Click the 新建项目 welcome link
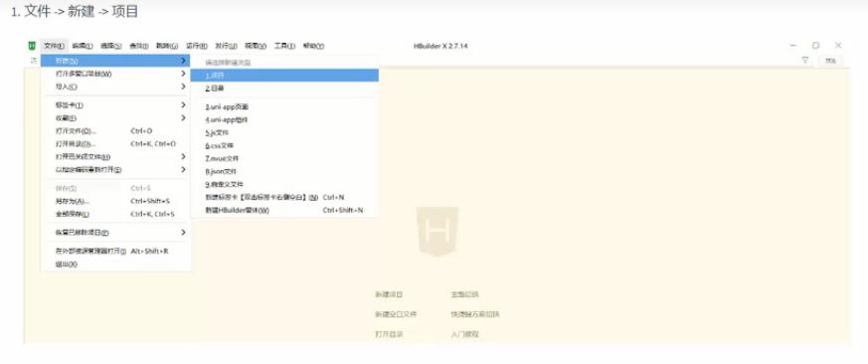Image resolution: width=868 pixels, height=364 pixels. pos(389,294)
